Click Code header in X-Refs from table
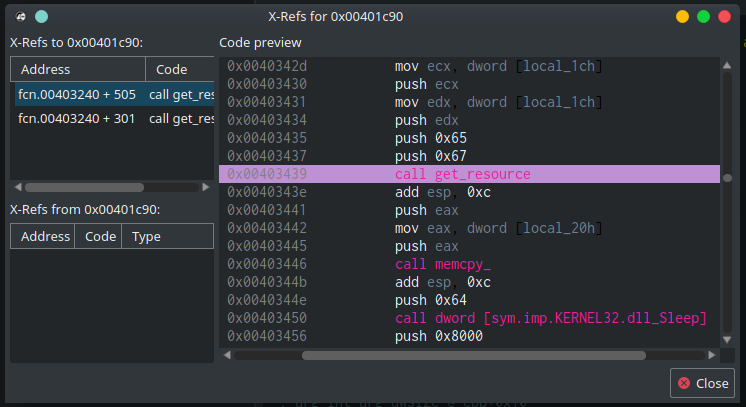The image size is (746, 407). (x=98, y=236)
